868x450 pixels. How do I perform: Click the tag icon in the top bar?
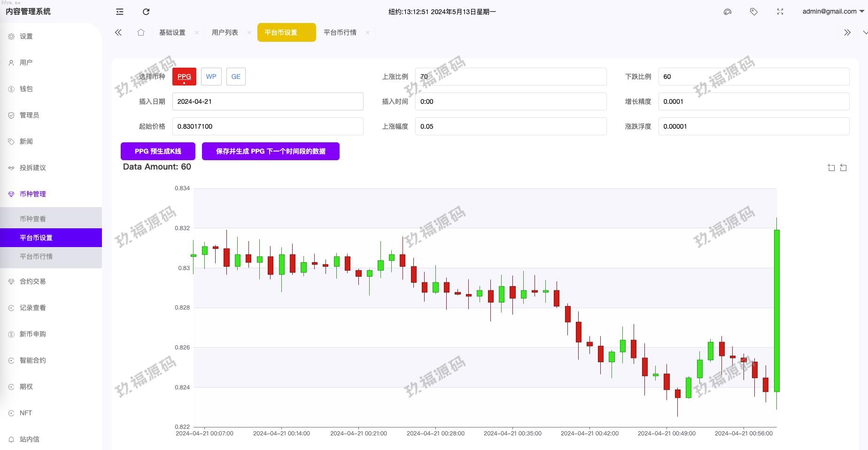pos(754,12)
